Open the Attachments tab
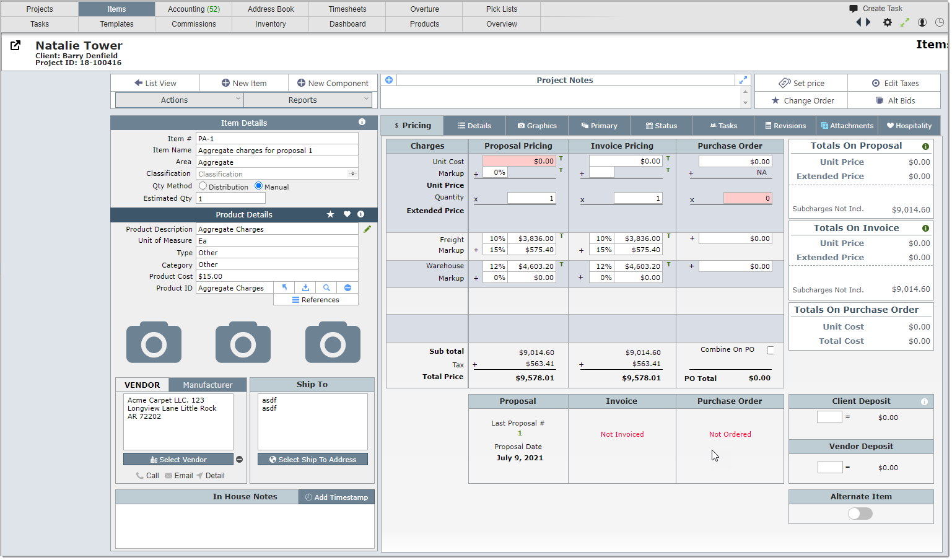Image resolution: width=952 pixels, height=560 pixels. pos(847,126)
